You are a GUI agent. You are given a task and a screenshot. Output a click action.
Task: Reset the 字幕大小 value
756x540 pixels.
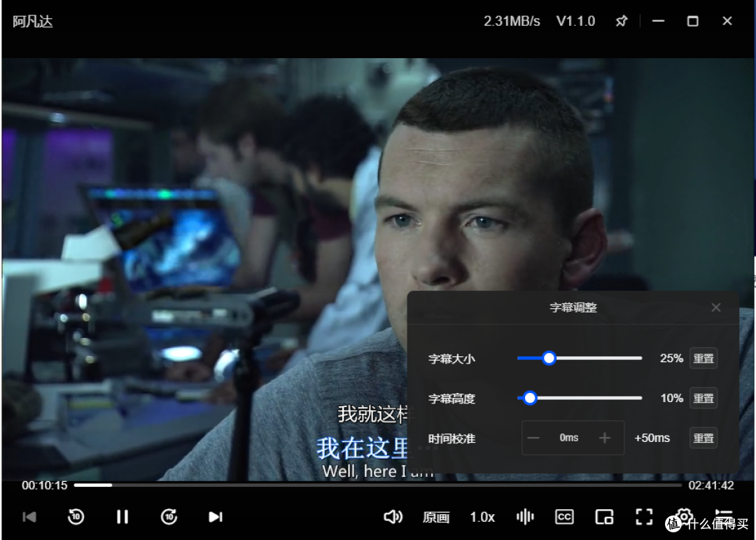tap(703, 358)
